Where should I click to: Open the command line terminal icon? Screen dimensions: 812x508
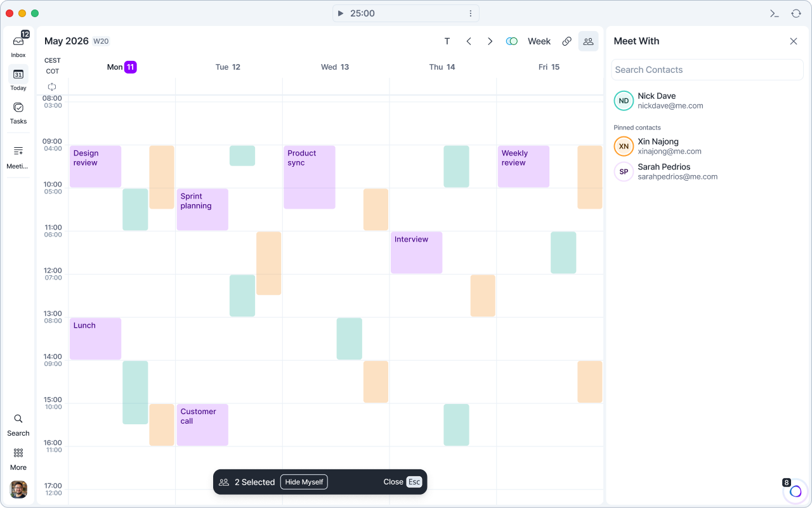775,13
